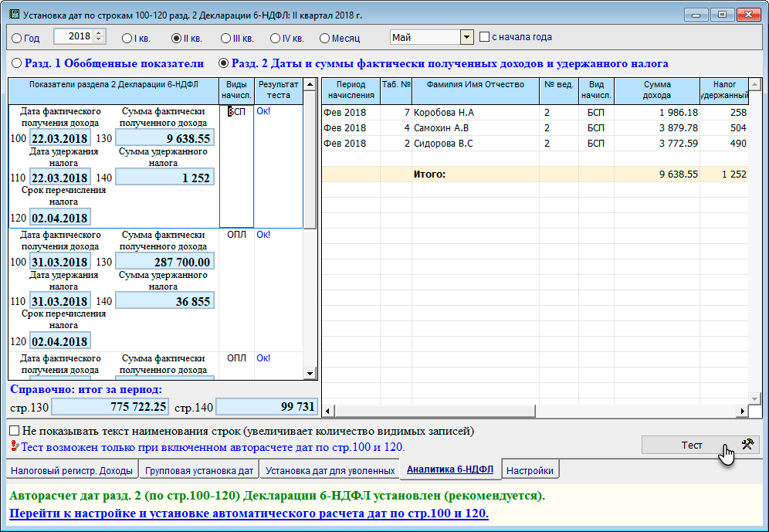Click date field 31.03.2018 in line 100
The width and height of the screenshot is (769, 532).
(59, 262)
